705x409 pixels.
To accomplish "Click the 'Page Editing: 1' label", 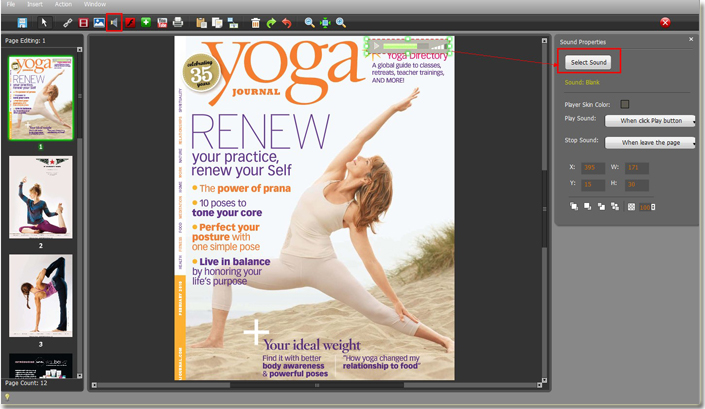I will 25,40.
